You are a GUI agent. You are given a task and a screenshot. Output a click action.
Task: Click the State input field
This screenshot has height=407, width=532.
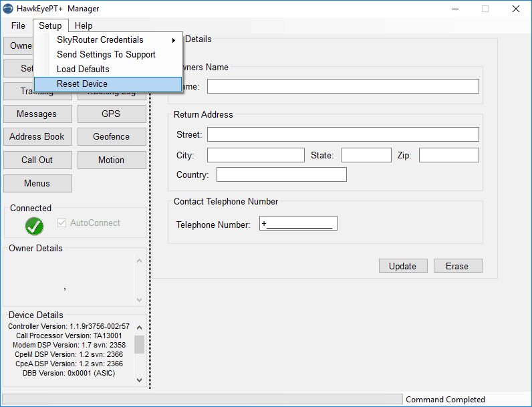[366, 155]
